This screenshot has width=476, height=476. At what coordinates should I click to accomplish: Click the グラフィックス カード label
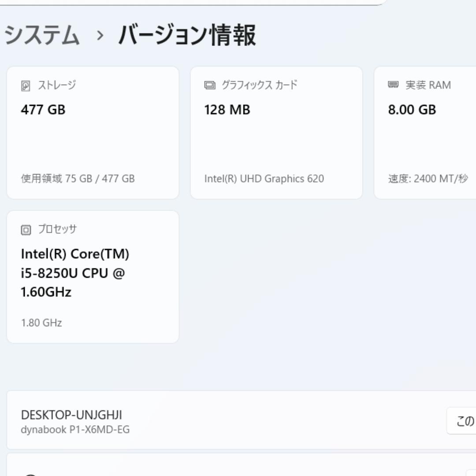tap(259, 86)
